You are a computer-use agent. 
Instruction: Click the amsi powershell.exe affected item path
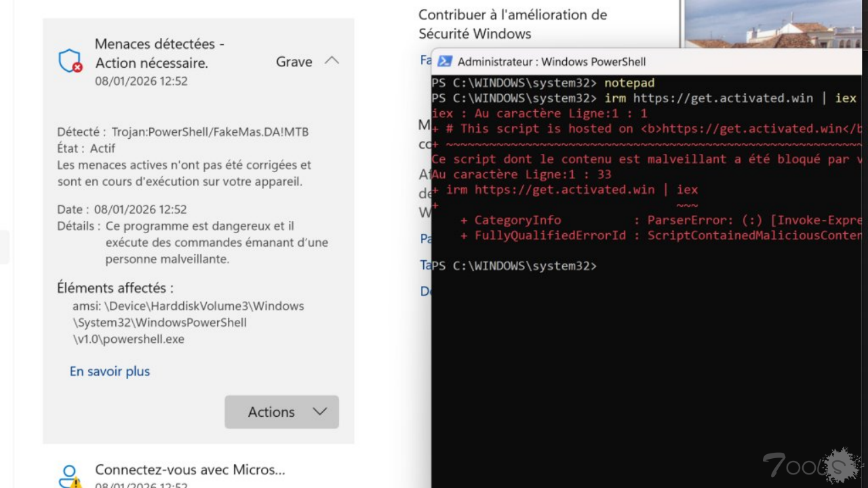pos(188,323)
